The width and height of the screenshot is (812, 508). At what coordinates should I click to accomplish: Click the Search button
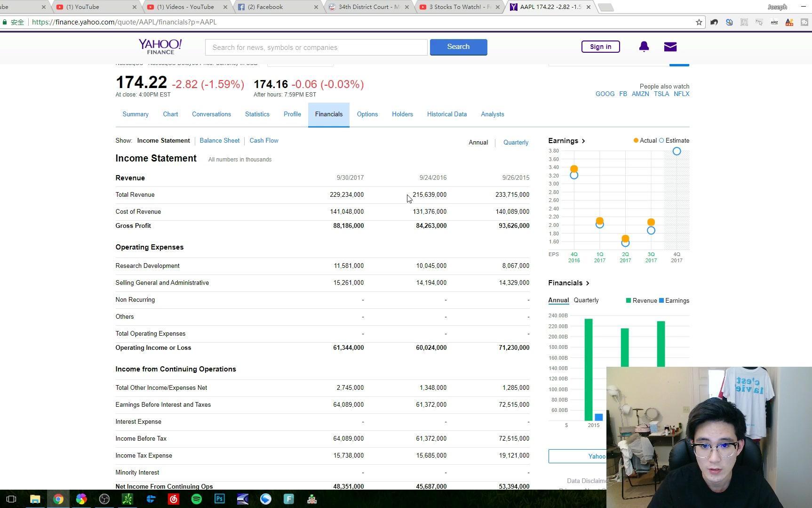[x=458, y=47]
